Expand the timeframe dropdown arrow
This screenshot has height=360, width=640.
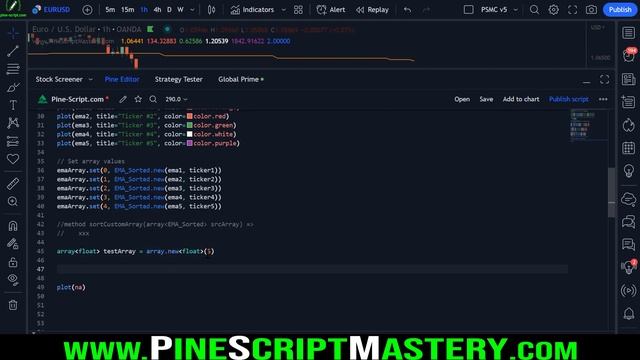coord(192,10)
